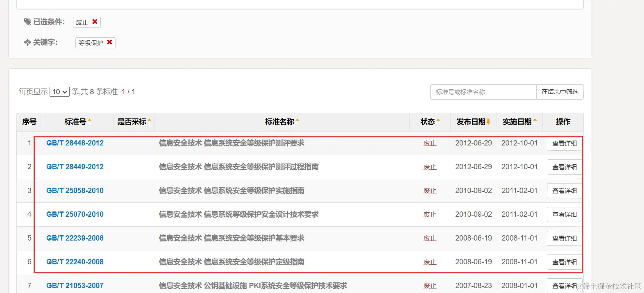The image size is (644, 293).
Task: View details for GB/T 22239-2008
Action: click(x=565, y=238)
